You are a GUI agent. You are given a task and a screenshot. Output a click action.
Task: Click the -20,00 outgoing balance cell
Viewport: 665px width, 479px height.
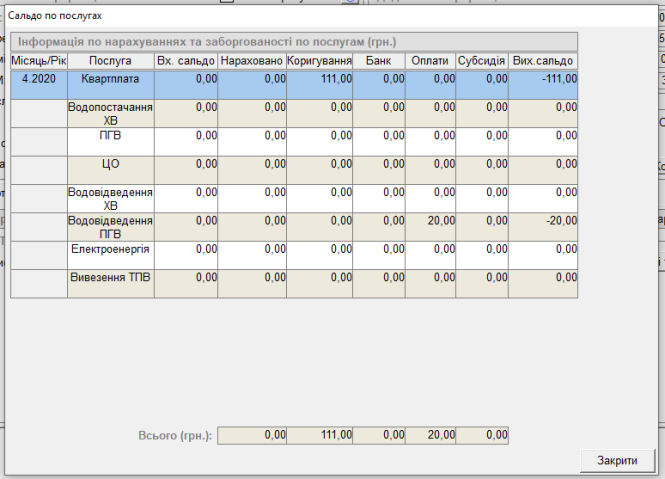[543, 221]
